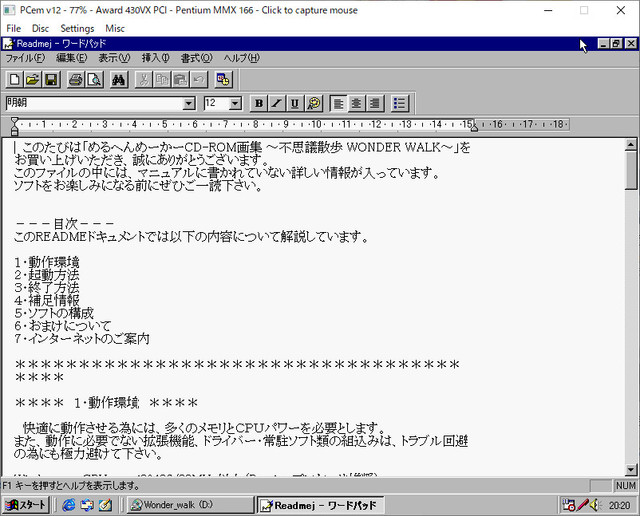Align the text to the left
The height and width of the screenshot is (516, 640).
click(x=338, y=103)
